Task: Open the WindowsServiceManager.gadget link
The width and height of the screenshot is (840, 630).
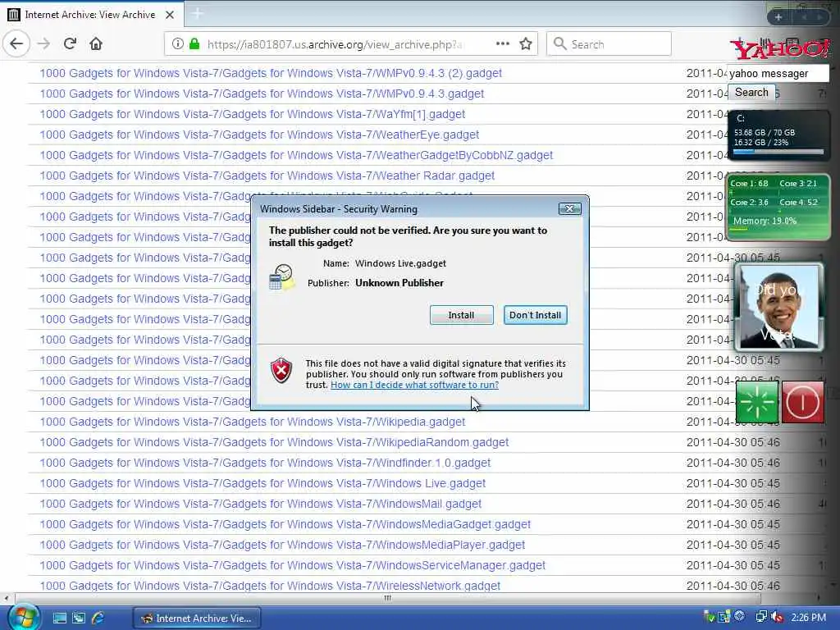Action: pyautogui.click(x=293, y=565)
